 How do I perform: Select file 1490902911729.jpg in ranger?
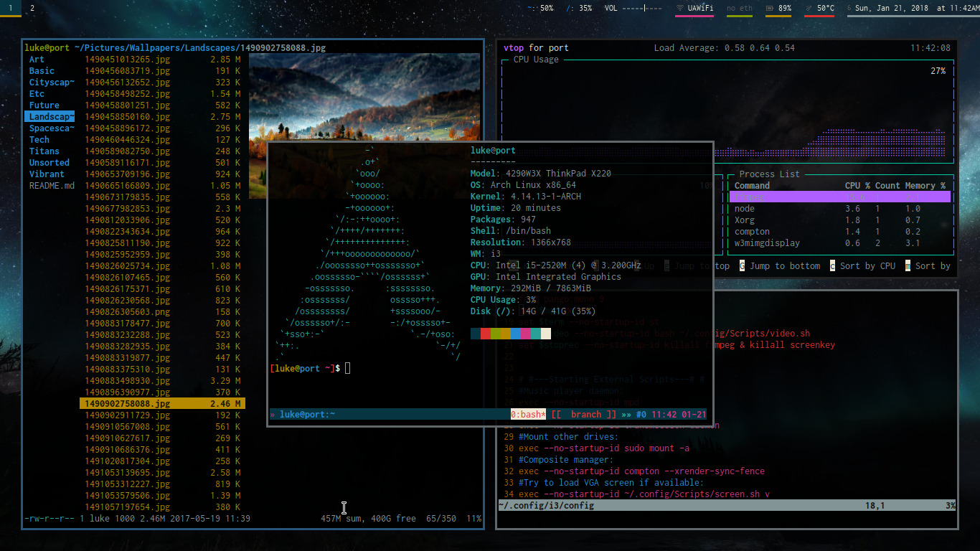pos(128,415)
